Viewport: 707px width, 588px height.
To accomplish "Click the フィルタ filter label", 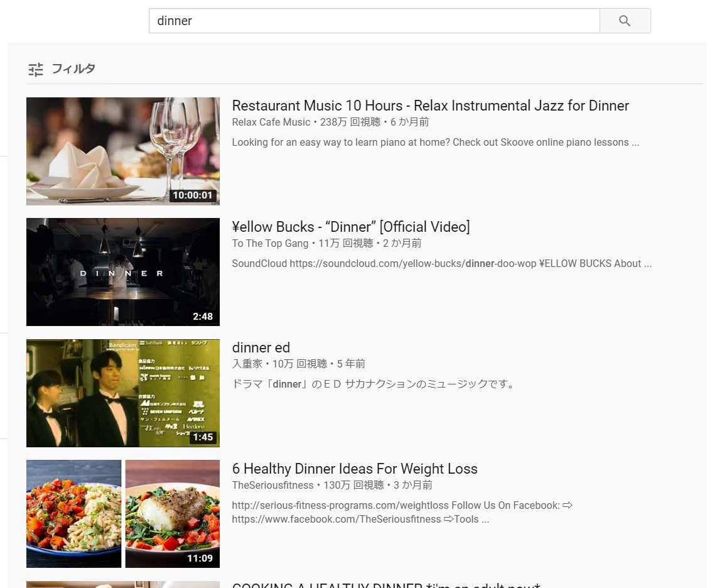I will pos(73,68).
